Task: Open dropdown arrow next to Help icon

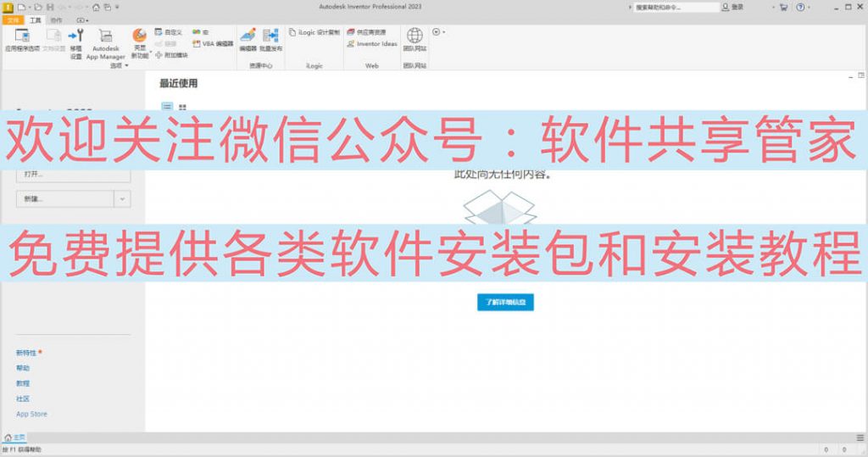Action: pyautogui.click(x=809, y=7)
